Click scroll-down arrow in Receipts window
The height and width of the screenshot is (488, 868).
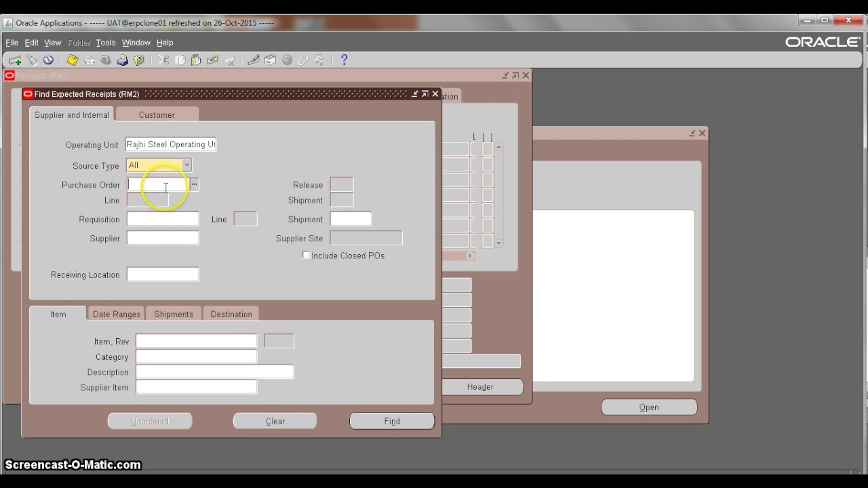coord(498,243)
